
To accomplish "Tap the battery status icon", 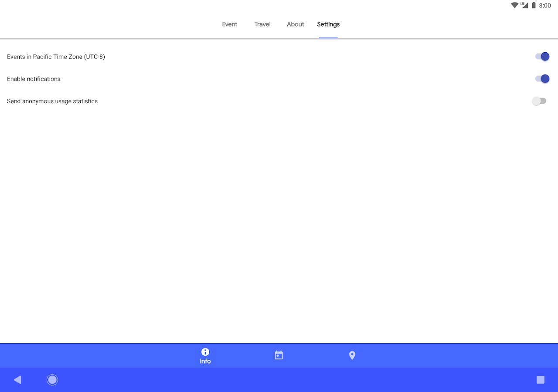I will 534,5.
